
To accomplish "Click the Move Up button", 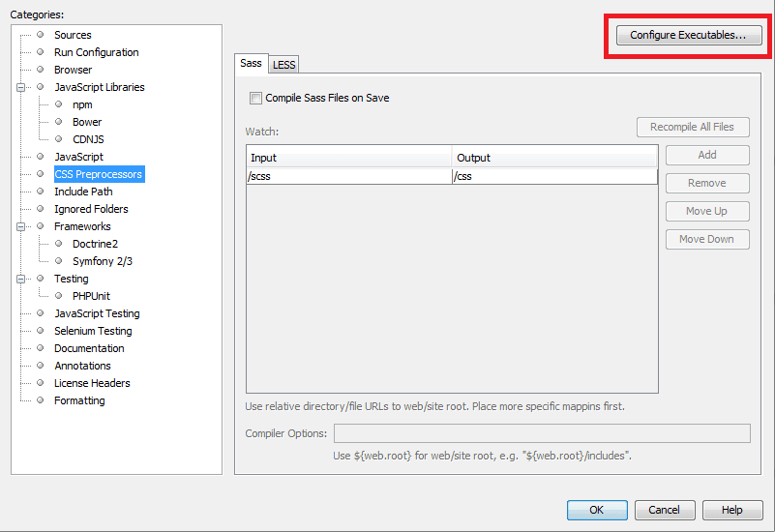I will pos(707,212).
